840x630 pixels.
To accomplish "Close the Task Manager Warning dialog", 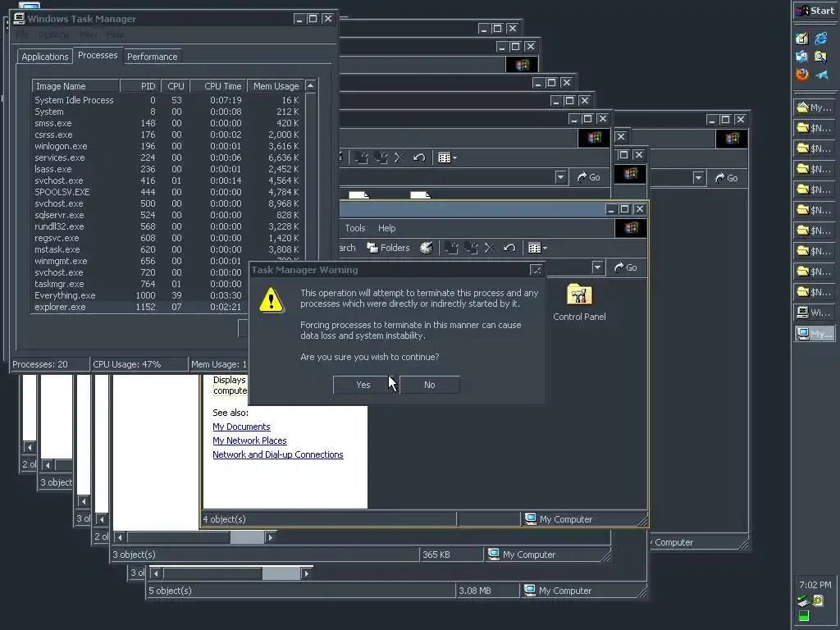I will point(536,270).
